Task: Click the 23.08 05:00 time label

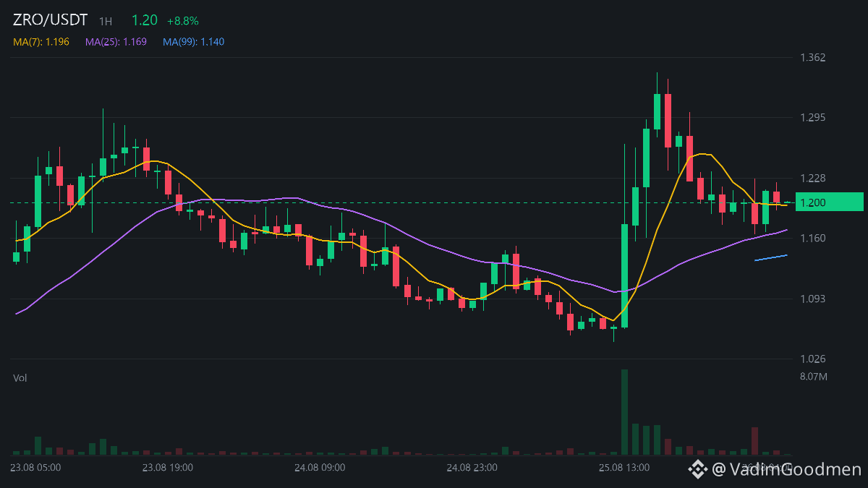Action: point(35,468)
